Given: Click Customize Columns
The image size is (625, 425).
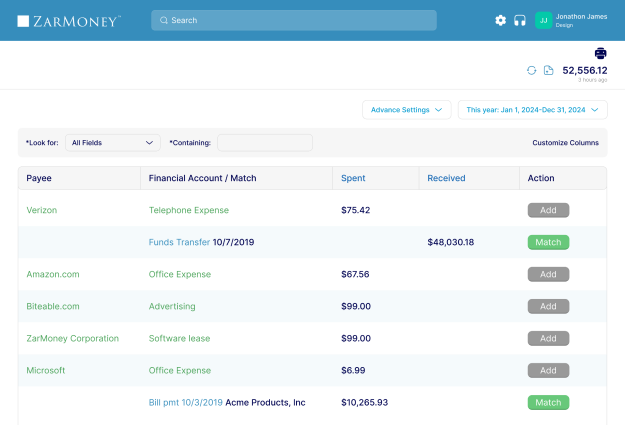Looking at the screenshot, I should tap(565, 143).
